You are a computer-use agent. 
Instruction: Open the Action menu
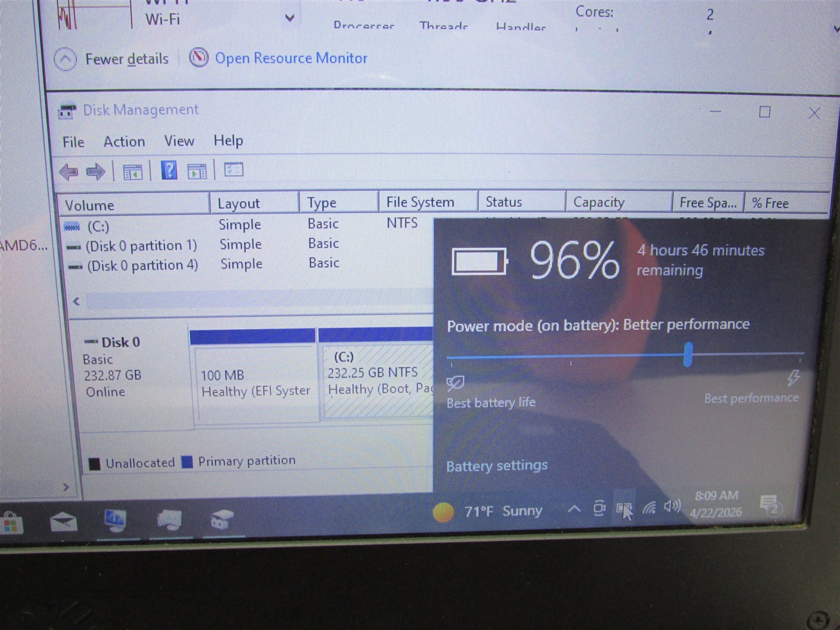[x=124, y=142]
